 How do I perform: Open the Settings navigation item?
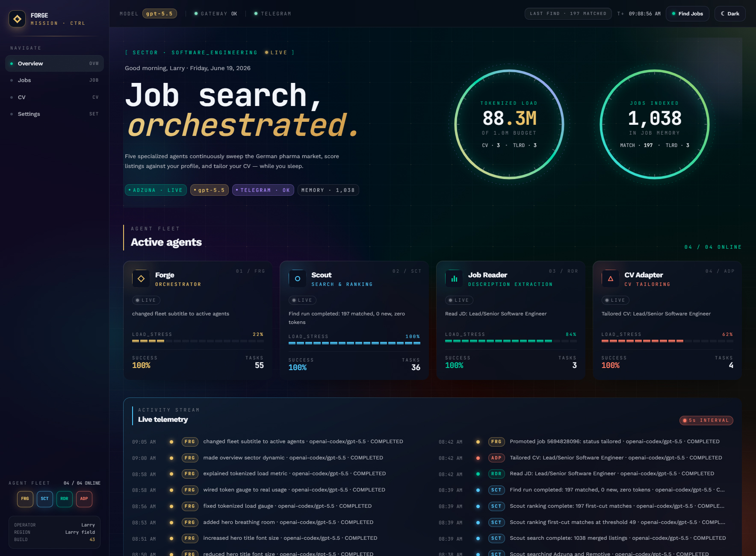(54, 114)
